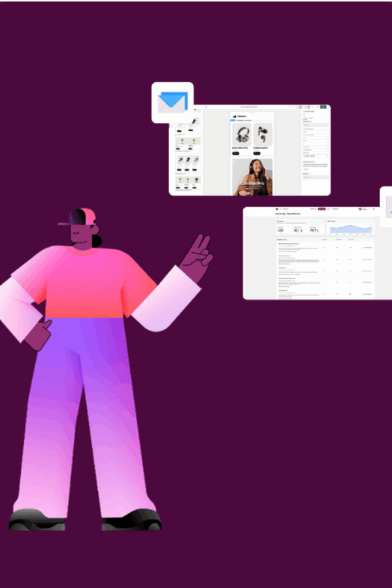Choose the bottom three-lamps template block in left panel

click(x=188, y=183)
